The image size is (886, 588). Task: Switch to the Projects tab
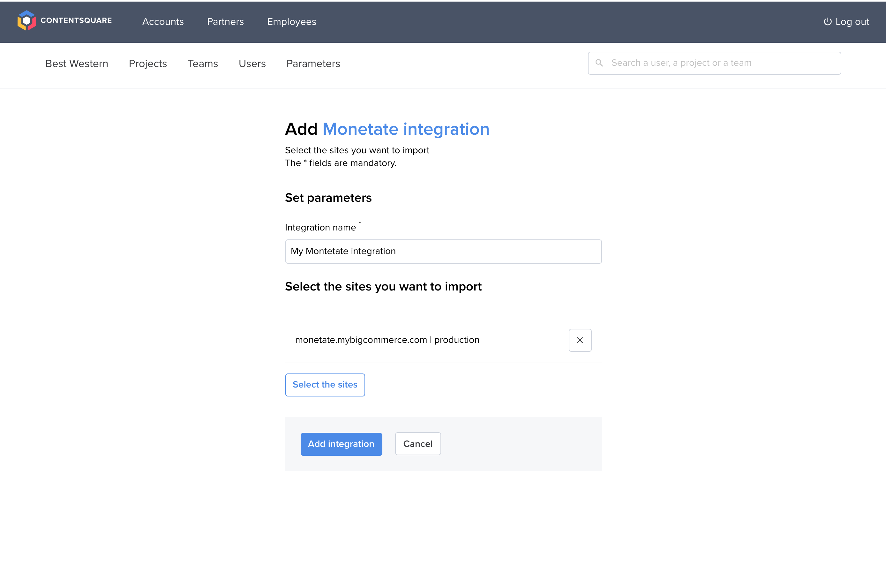pyautogui.click(x=148, y=64)
